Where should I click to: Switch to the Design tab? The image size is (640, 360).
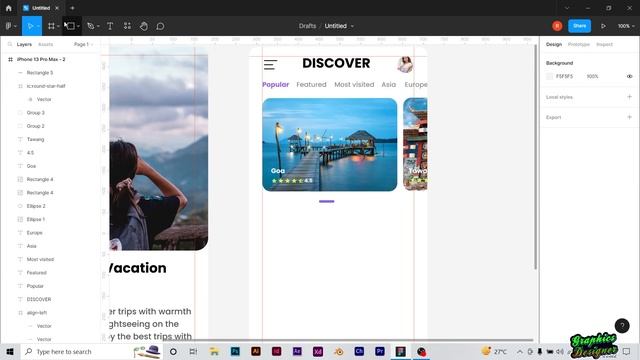coord(554,44)
